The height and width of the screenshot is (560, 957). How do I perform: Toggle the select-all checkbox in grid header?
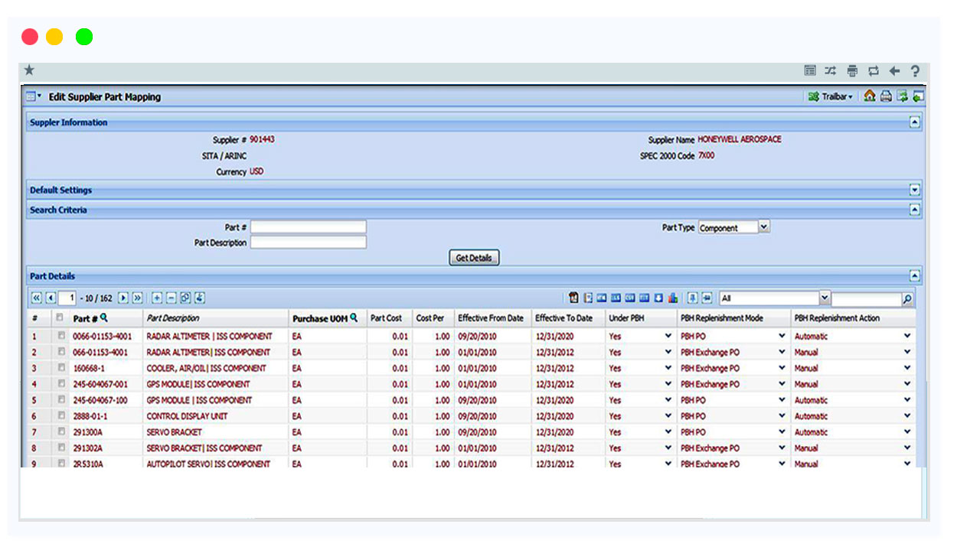click(61, 317)
